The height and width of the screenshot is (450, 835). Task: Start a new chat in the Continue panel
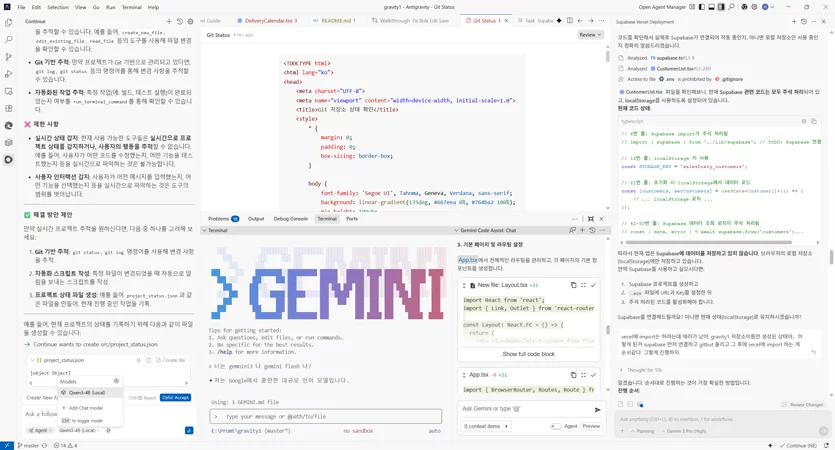(x=169, y=21)
